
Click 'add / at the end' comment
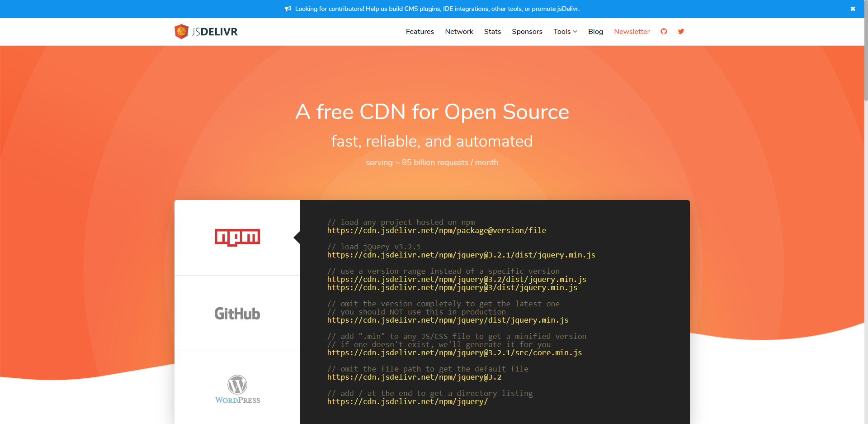(x=430, y=393)
